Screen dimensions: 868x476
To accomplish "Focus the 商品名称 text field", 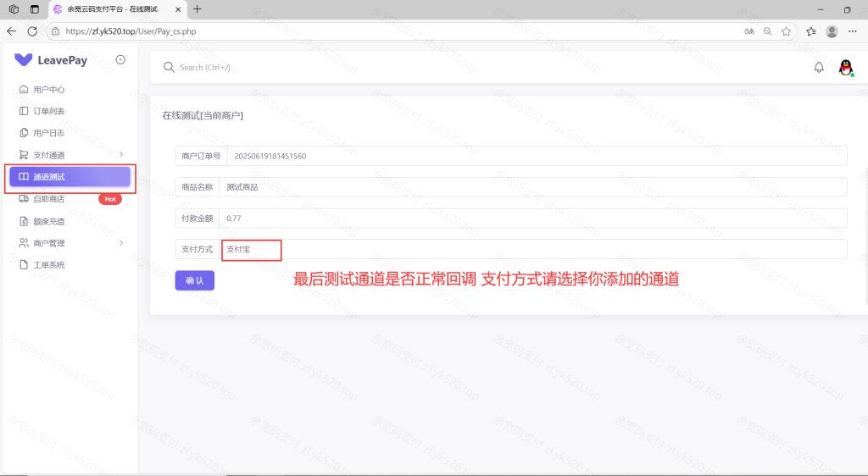I will click(x=532, y=187).
